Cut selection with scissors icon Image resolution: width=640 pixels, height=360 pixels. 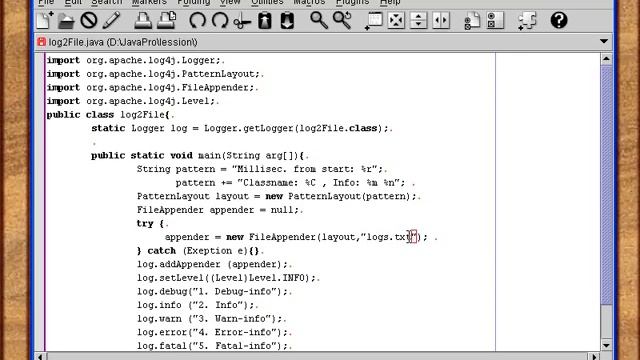(242, 20)
